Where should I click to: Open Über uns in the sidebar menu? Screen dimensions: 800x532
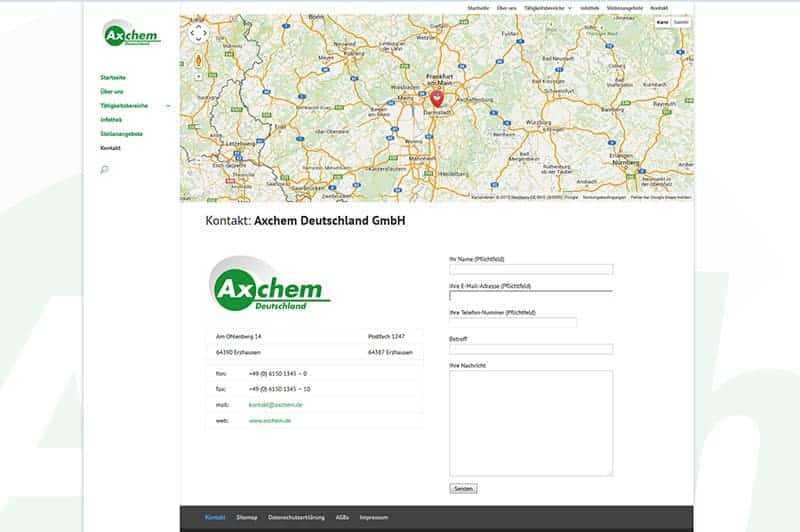[x=112, y=92]
